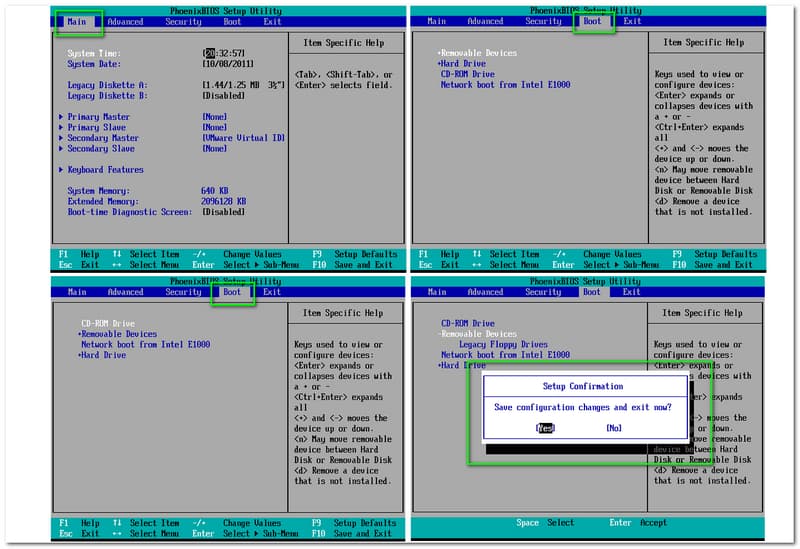Expand the Keyboard Features entry
Viewport: 800px width, 549px height.
pyautogui.click(x=105, y=170)
